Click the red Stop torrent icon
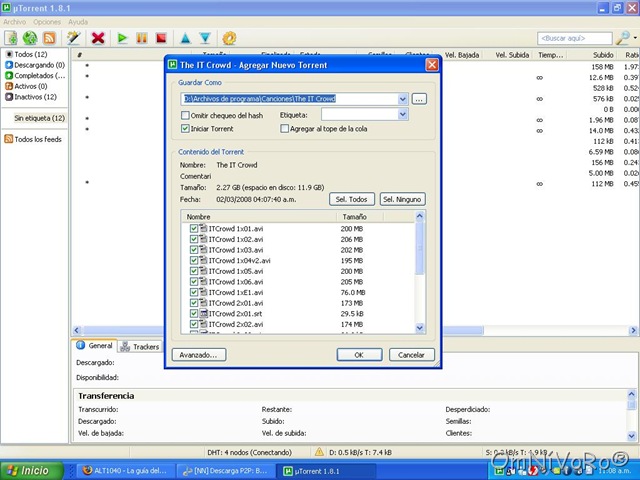This screenshot has width=640, height=480. pos(161,38)
